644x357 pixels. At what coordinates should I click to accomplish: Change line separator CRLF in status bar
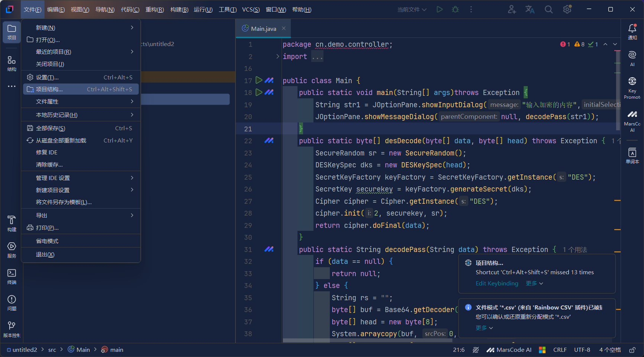coord(560,350)
